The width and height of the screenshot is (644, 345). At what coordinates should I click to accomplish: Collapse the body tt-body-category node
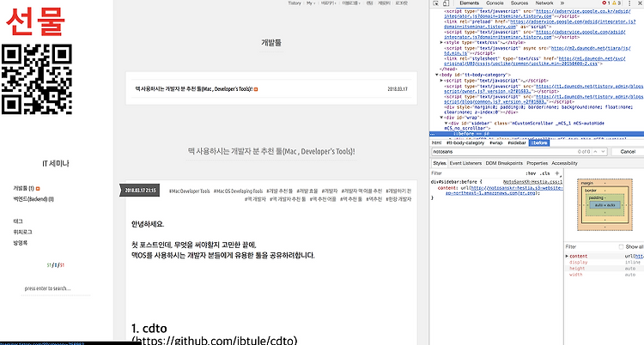(436, 75)
